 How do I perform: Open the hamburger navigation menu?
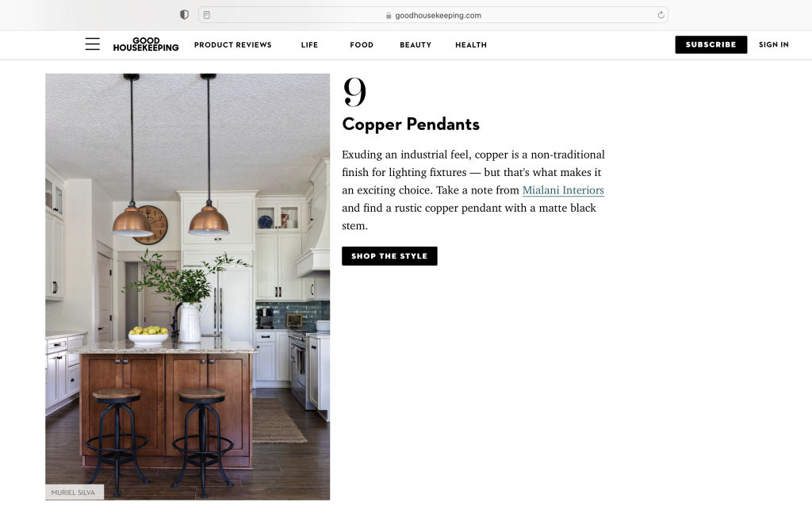click(x=92, y=44)
